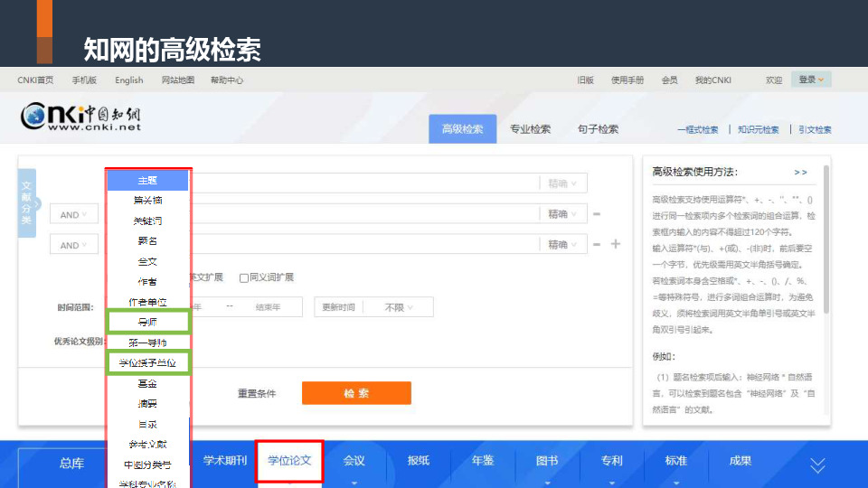Select the 标准 database tab
Screen dimensions: 868x488
click(x=676, y=460)
